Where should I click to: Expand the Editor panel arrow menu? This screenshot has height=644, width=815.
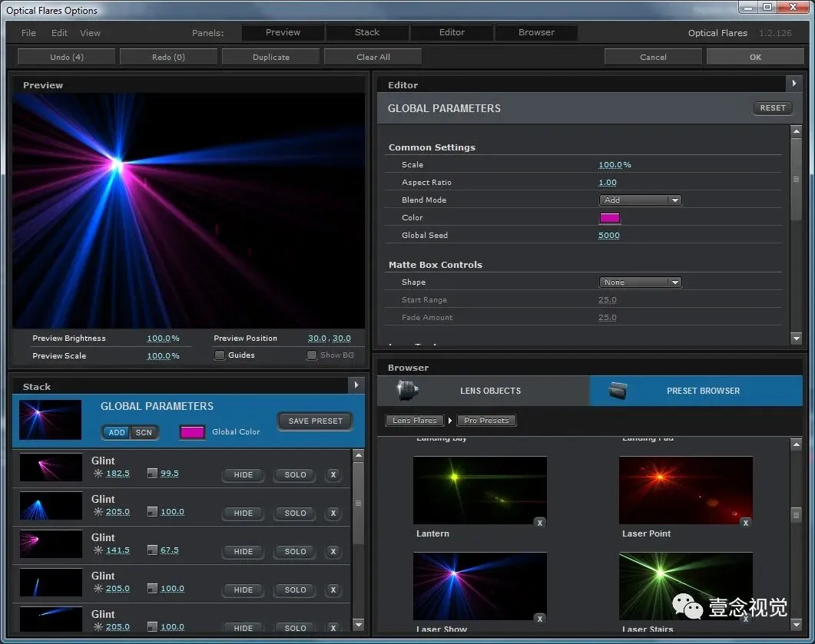tap(793, 84)
